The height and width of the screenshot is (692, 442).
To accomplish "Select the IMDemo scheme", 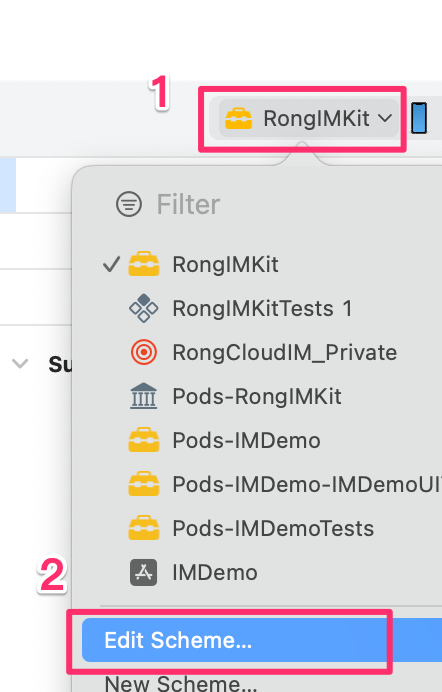I will [265, 572].
